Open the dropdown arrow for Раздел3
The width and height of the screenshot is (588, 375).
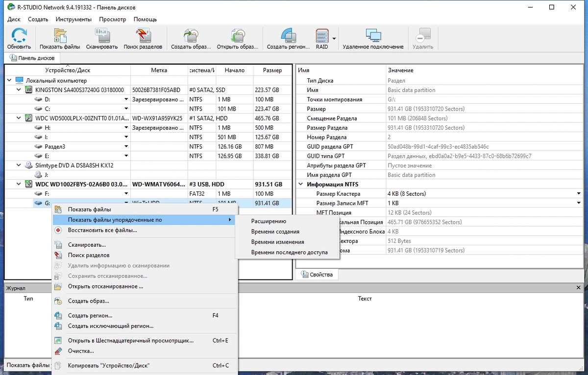[126, 146]
